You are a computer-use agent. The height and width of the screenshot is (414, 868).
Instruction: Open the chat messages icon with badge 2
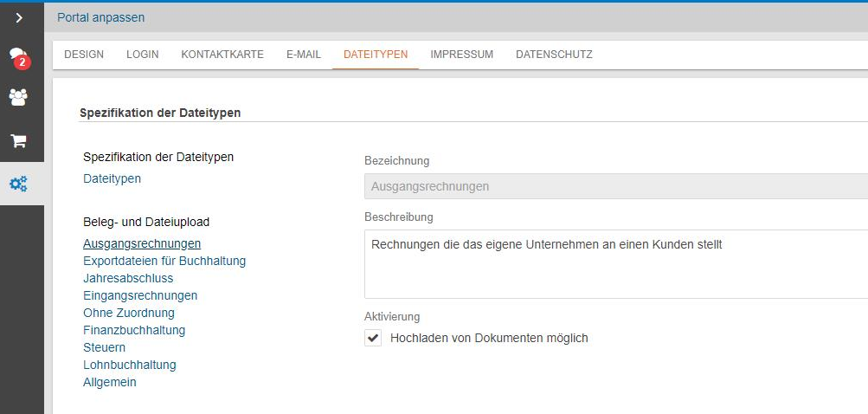[19, 58]
